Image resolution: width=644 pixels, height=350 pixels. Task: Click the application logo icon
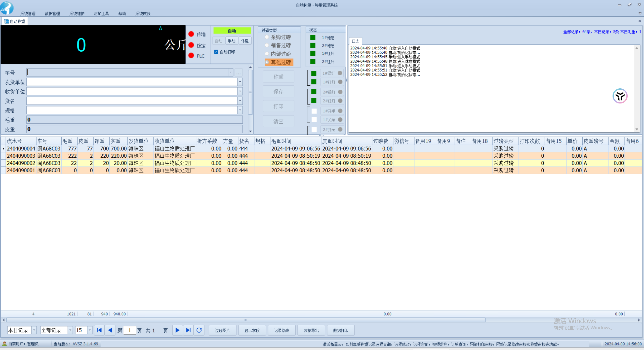[x=7, y=8]
